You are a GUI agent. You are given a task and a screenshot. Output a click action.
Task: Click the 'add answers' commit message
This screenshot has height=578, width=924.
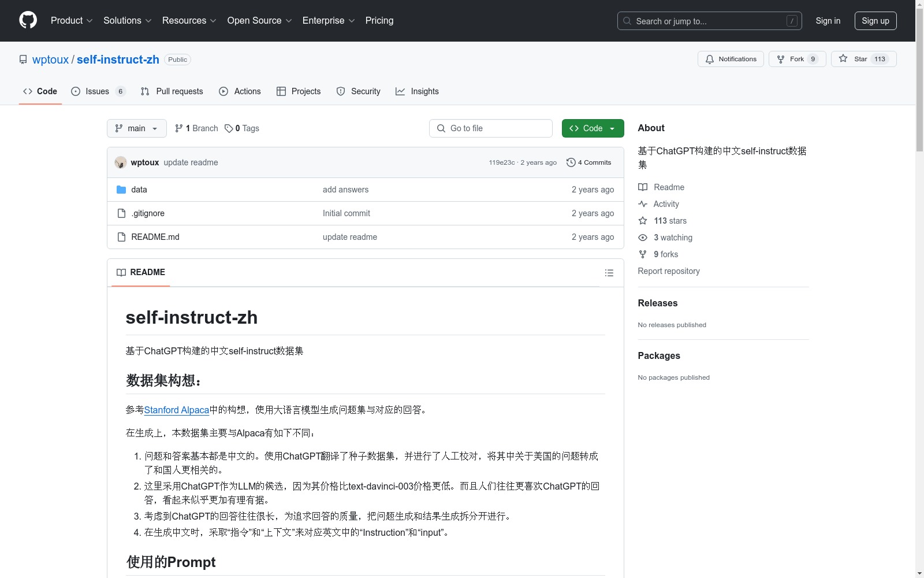[x=345, y=190]
